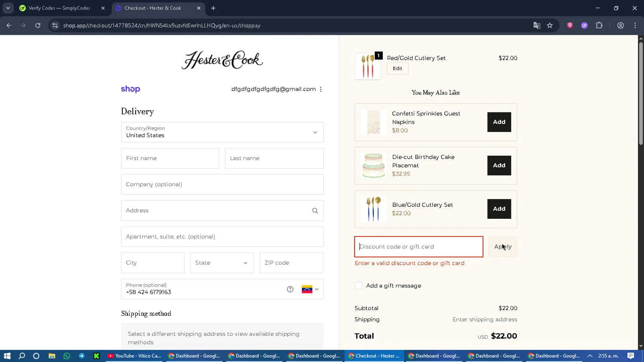Open Telegram from the taskbar

(x=82, y=356)
